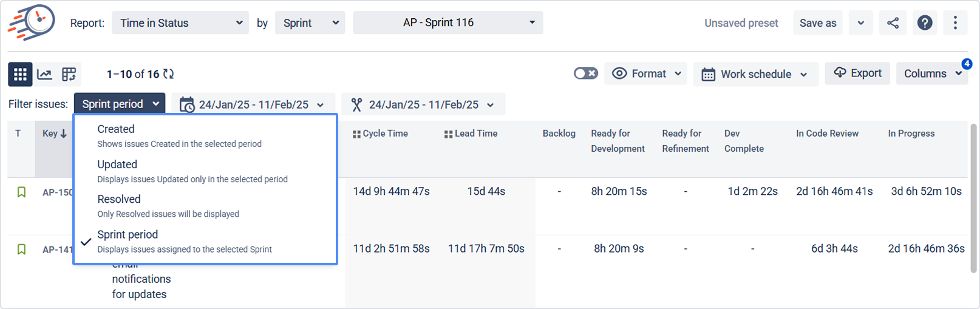
Task: Click the share icon in header
Action: coord(893,23)
